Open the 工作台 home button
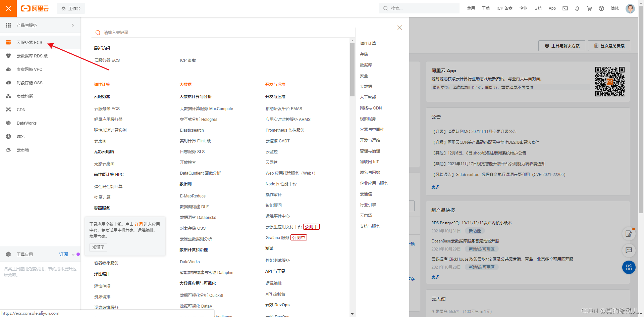The height and width of the screenshot is (317, 644). point(71,8)
